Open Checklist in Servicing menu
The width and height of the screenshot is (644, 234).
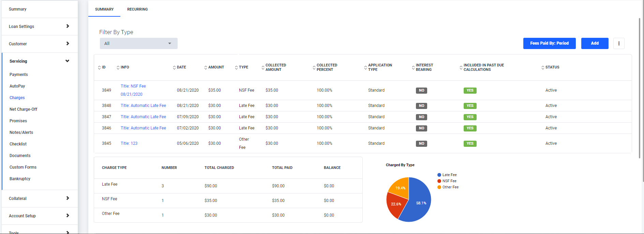coord(18,144)
